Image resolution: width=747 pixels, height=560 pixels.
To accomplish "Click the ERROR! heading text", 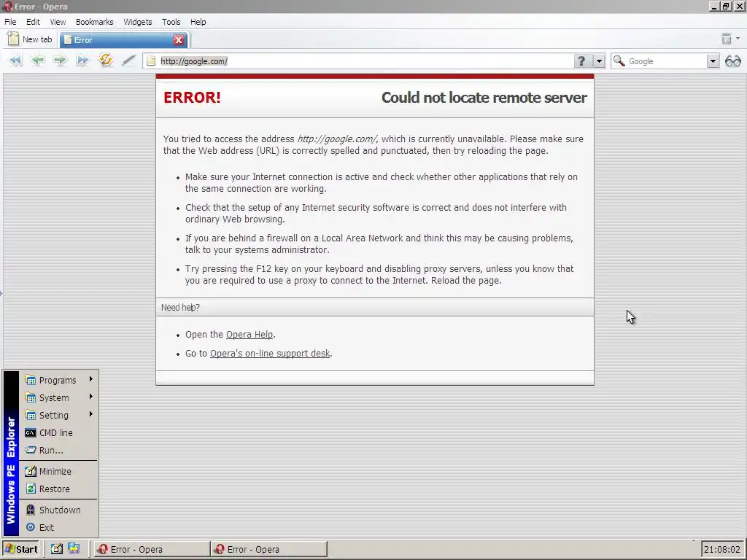I will pos(192,98).
